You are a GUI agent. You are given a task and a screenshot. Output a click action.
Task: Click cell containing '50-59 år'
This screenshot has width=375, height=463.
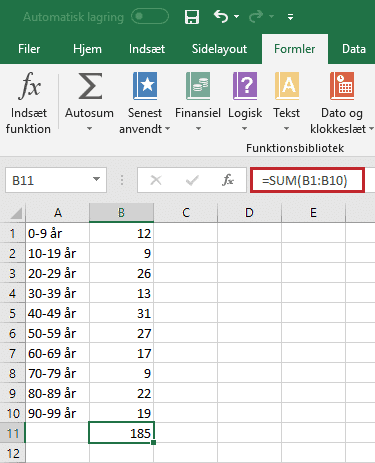tap(57, 333)
